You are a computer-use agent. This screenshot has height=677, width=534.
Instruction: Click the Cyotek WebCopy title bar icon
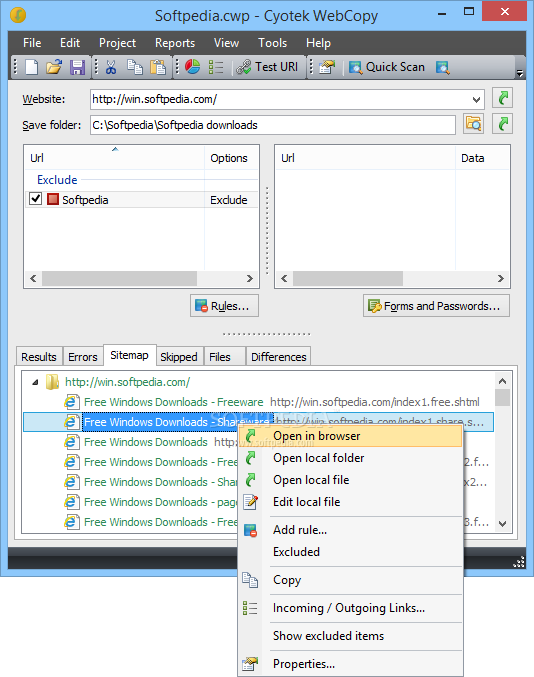tap(18, 16)
